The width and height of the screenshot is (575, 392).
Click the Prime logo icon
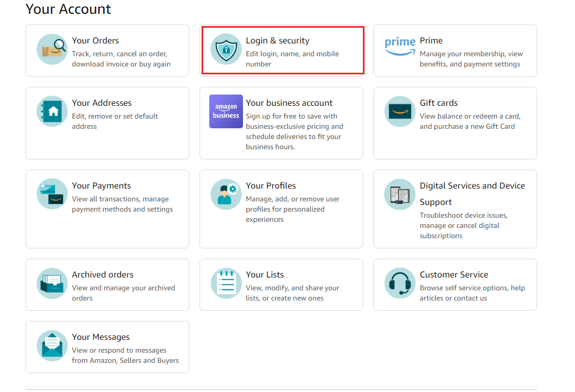[400, 47]
